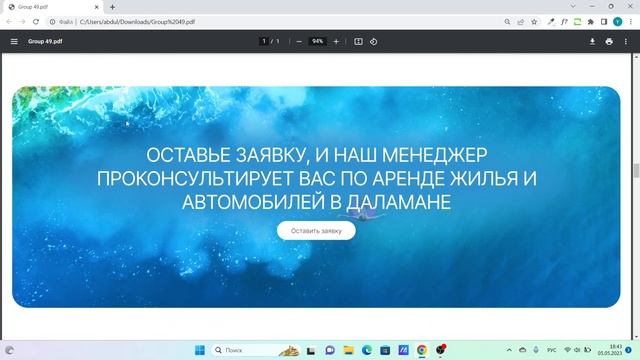The image size is (640, 360).
Task: Go back in browser history
Action: tap(9, 22)
